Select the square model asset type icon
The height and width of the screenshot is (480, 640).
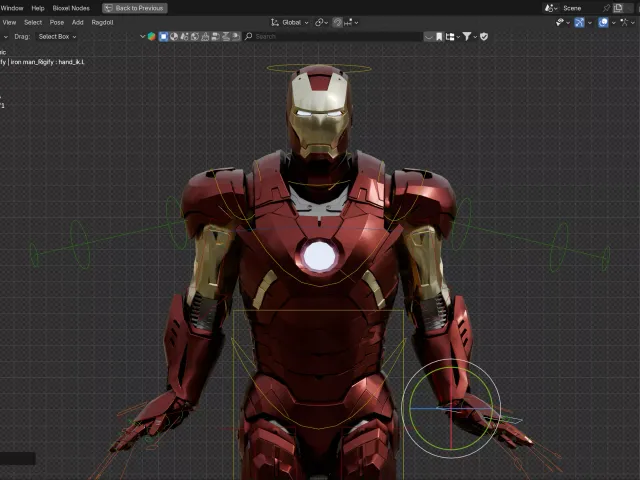(163, 36)
